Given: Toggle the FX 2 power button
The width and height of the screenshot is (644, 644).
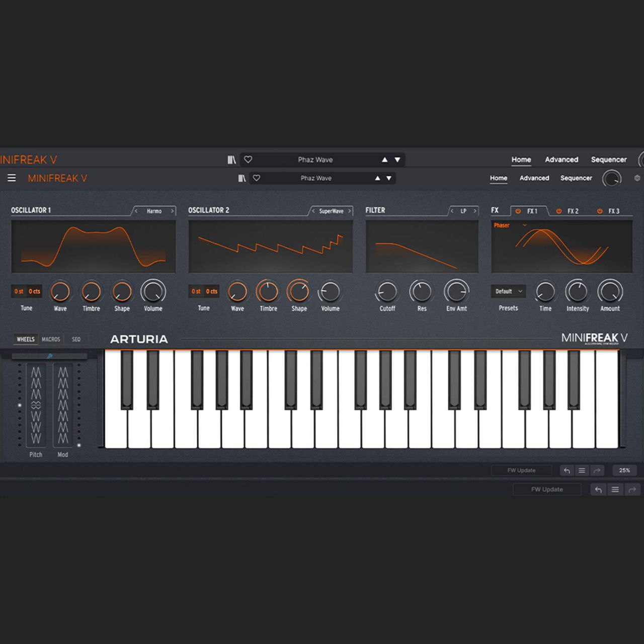Looking at the screenshot, I should [x=558, y=211].
